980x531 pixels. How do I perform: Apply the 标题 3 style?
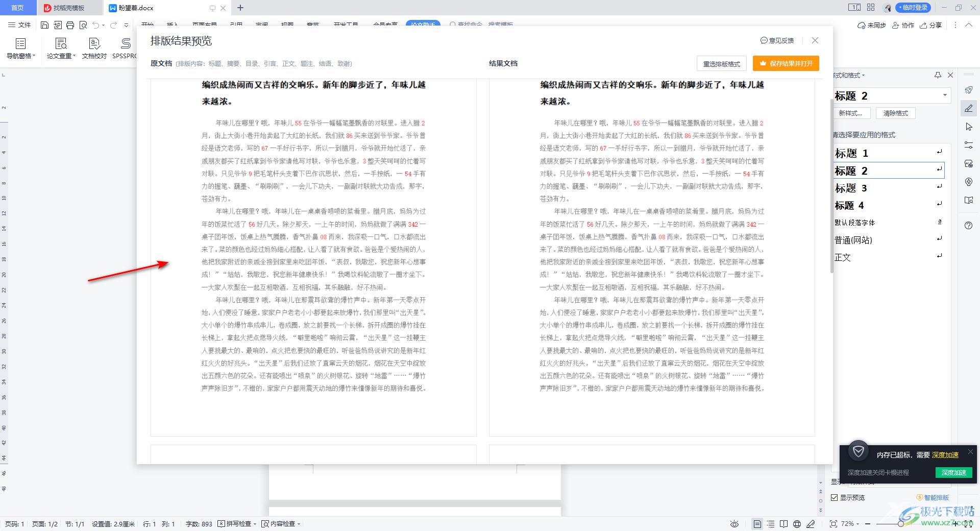(x=888, y=188)
